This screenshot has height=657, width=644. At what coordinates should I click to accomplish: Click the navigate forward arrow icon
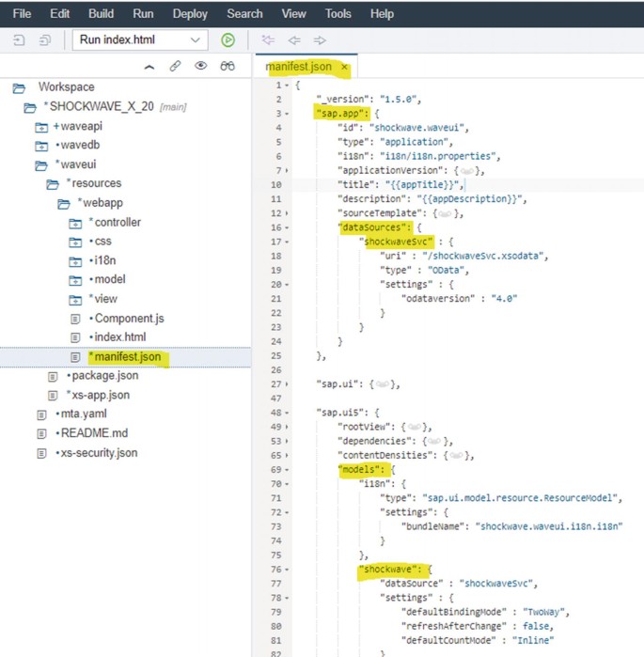(320, 39)
